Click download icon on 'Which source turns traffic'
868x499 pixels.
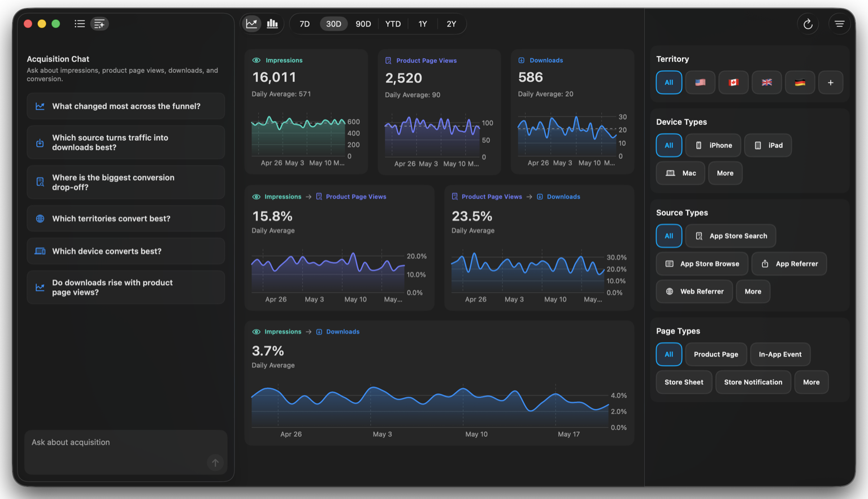pos(40,143)
